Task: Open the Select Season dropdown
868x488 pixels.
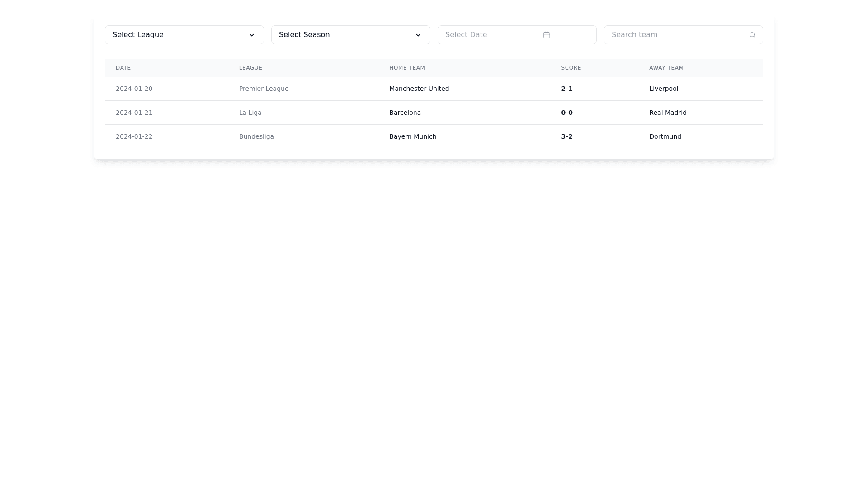Action: coord(350,35)
